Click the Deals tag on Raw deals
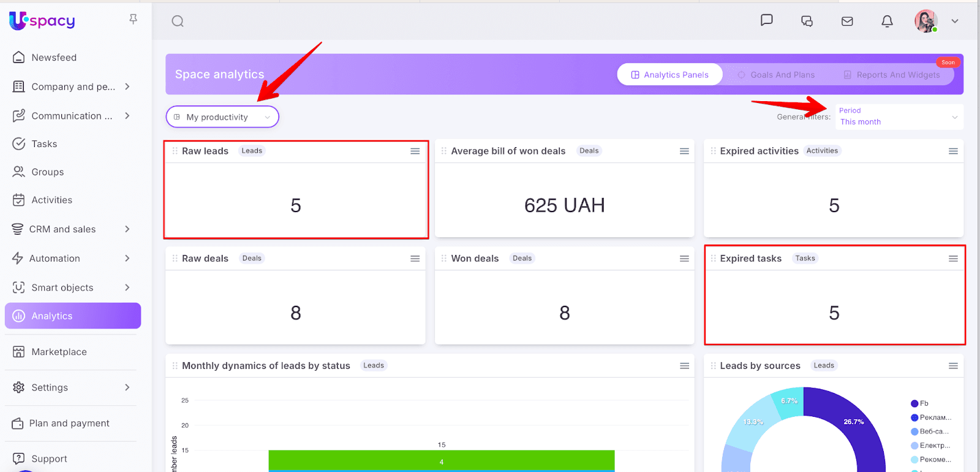This screenshot has height=472, width=980. pyautogui.click(x=252, y=259)
